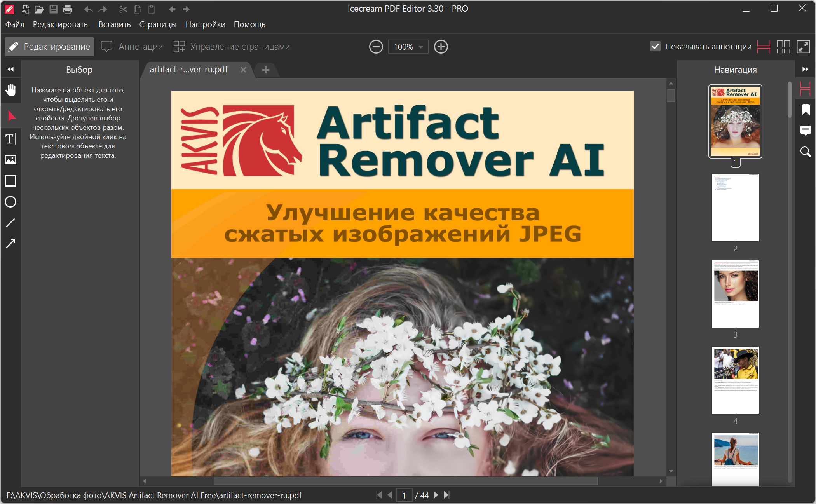Image resolution: width=816 pixels, height=504 pixels.
Task: Select the Arrow drawing tool
Action: coord(10,244)
